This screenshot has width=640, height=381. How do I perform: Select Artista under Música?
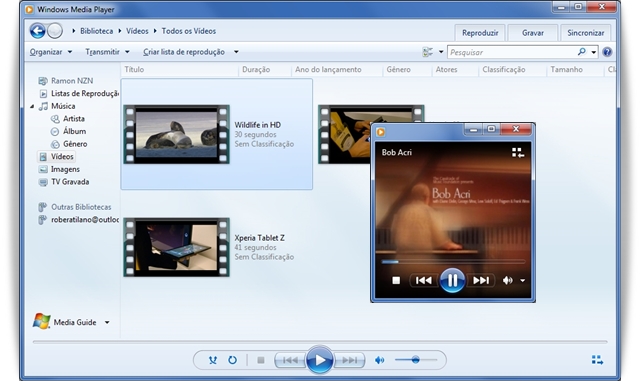(68, 119)
